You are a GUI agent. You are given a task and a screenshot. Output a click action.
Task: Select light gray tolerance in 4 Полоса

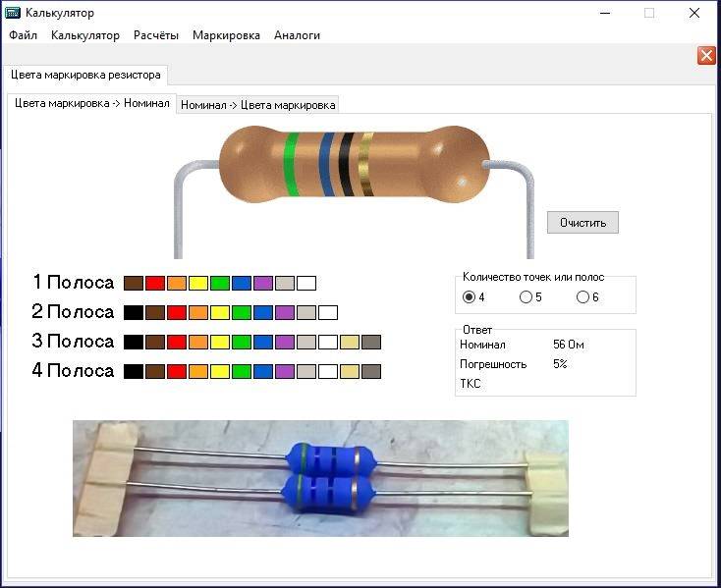(306, 371)
